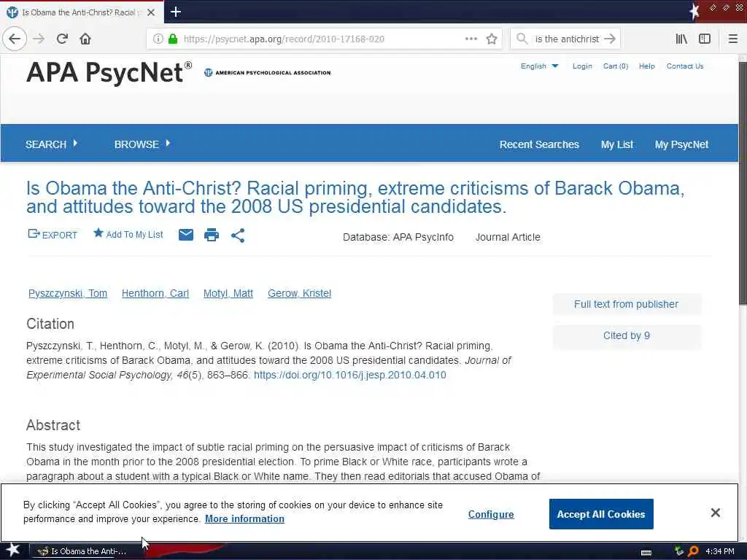Screen dimensions: 747x560
Task: Go back with the browser back arrow
Action: (x=15, y=39)
